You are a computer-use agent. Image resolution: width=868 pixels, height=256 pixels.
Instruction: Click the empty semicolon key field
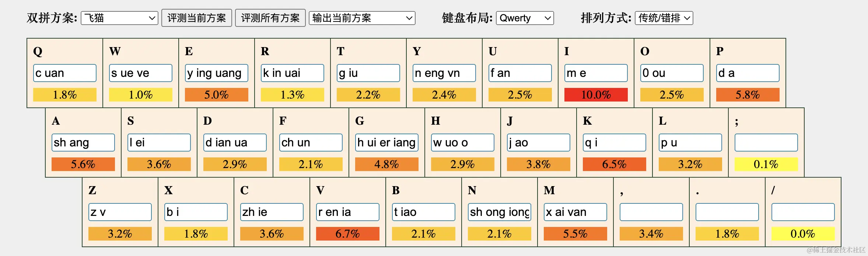pyautogui.click(x=766, y=142)
